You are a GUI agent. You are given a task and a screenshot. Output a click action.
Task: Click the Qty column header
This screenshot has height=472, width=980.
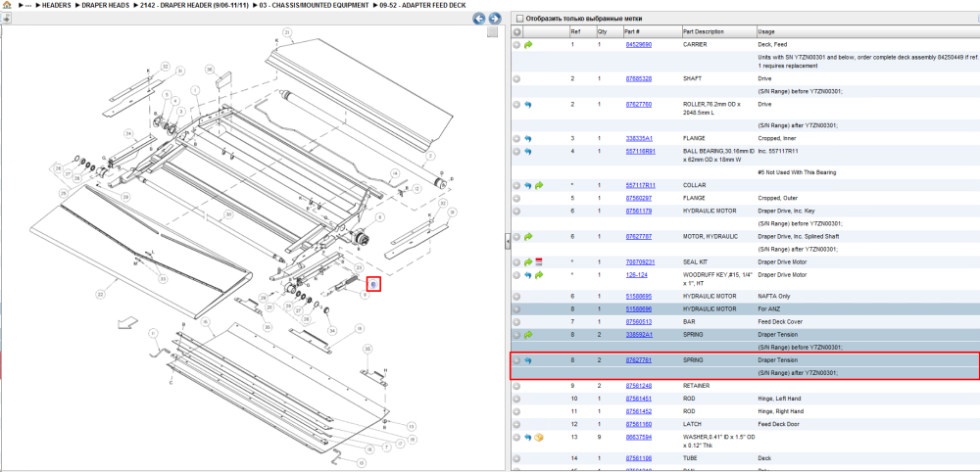click(x=610, y=32)
